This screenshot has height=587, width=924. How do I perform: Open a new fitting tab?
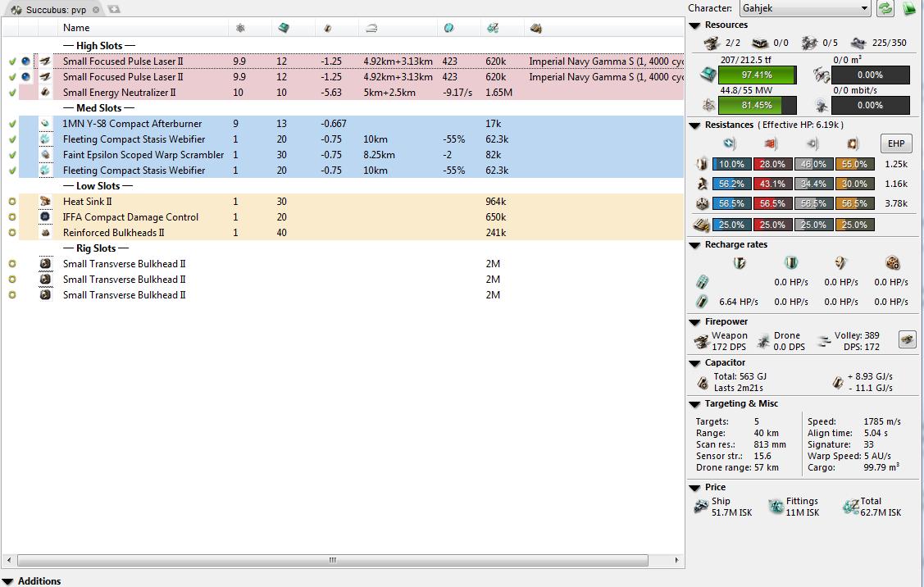point(114,10)
